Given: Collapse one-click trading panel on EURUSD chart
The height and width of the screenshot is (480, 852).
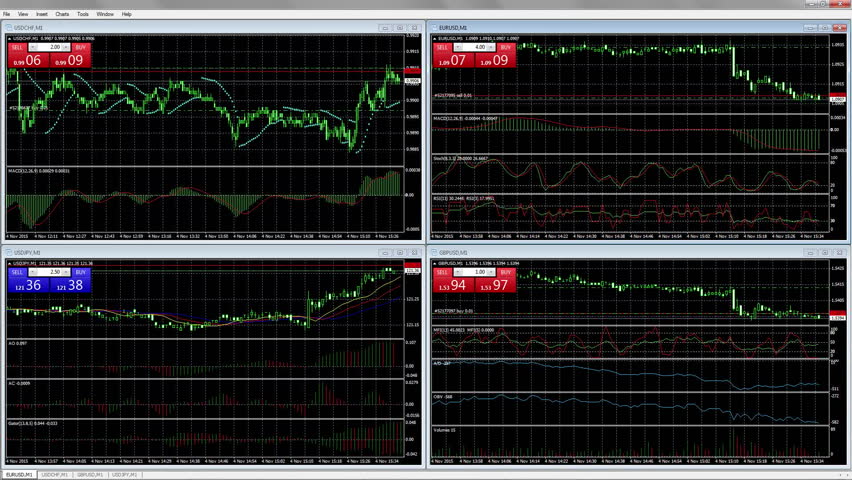Looking at the screenshot, I should 435,39.
